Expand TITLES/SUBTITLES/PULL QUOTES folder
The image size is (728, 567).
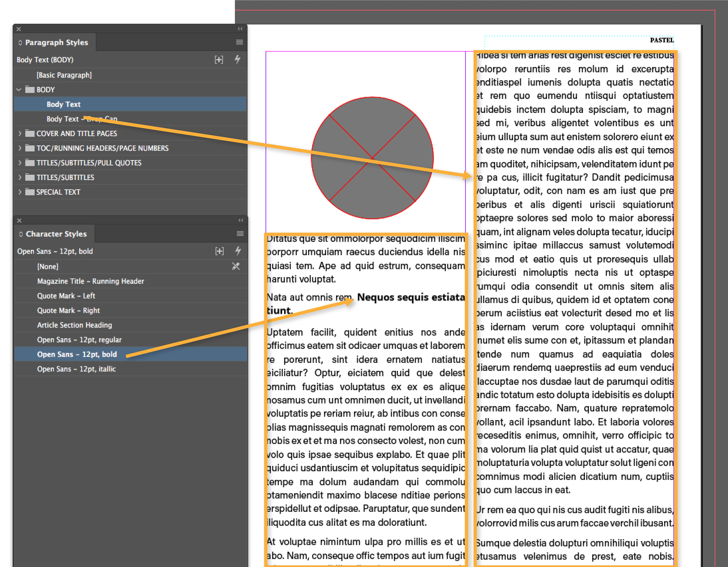coord(20,163)
